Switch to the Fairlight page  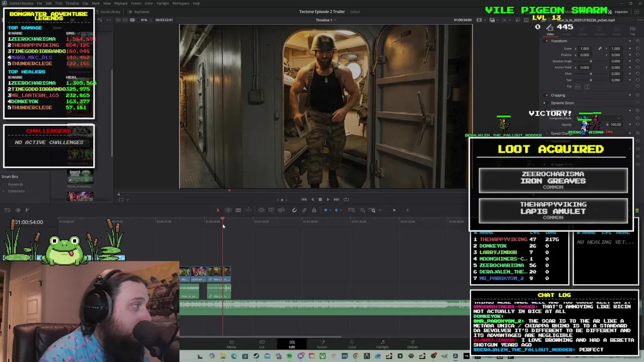click(x=382, y=344)
